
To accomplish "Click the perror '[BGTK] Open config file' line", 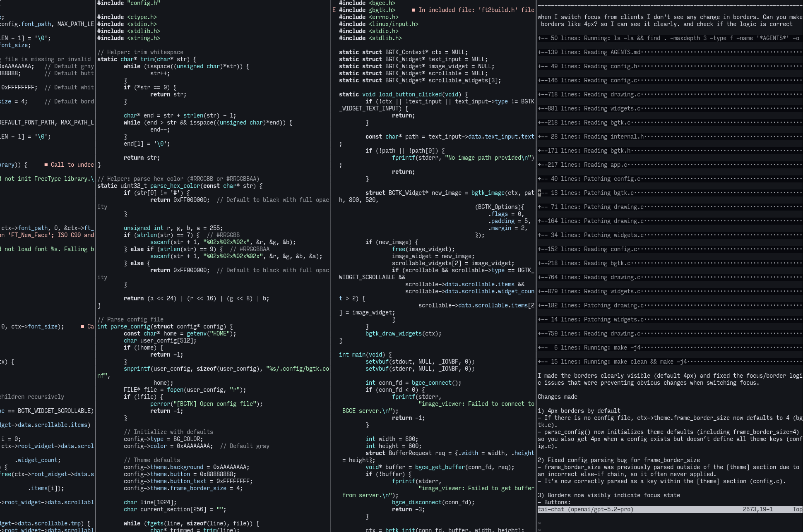I will (x=207, y=404).
